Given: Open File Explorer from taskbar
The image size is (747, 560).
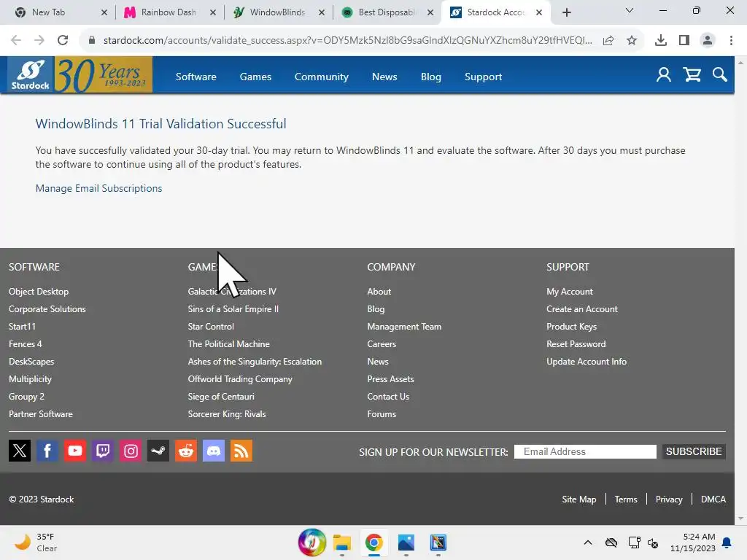Looking at the screenshot, I should pyautogui.click(x=341, y=542).
